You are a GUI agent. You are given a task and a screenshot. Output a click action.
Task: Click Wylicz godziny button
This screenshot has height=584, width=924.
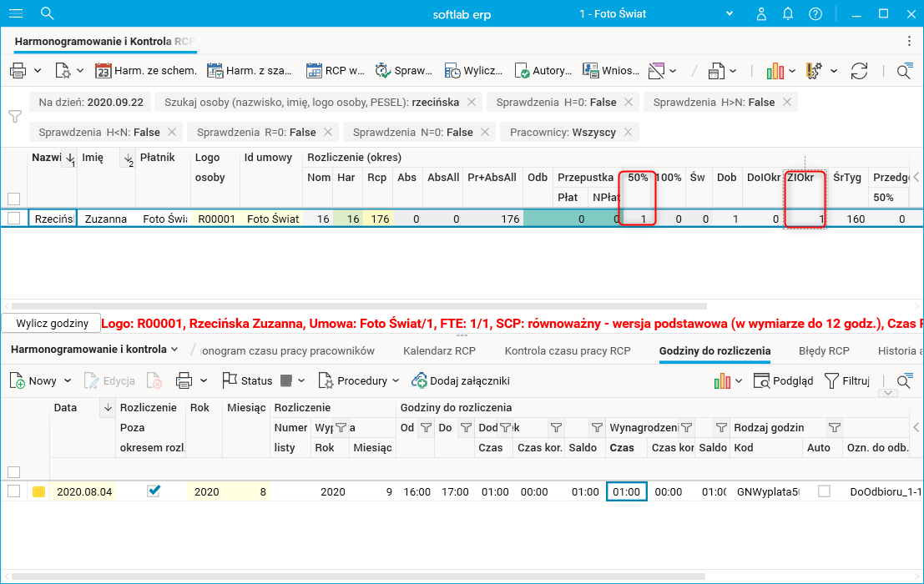coord(52,323)
